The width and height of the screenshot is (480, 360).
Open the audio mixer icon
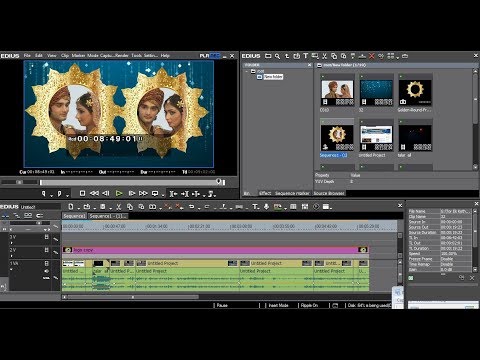tap(305, 207)
